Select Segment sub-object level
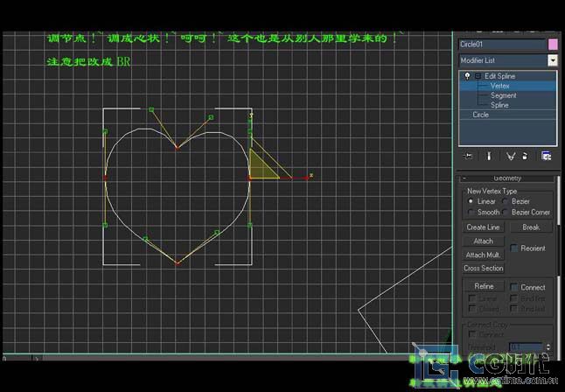The width and height of the screenshot is (565, 392). pos(503,95)
